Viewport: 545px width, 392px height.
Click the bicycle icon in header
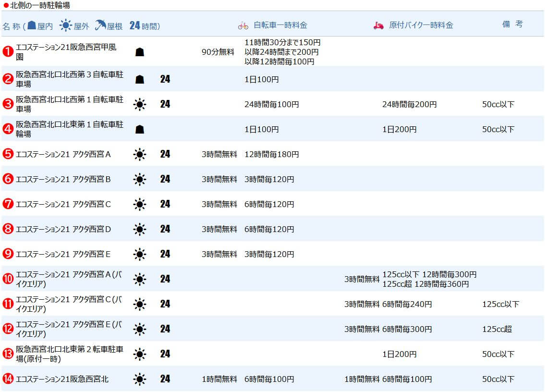click(x=243, y=26)
